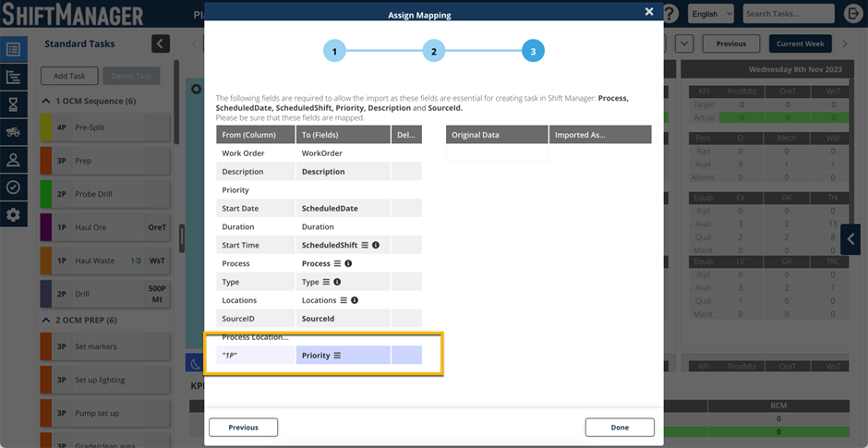Image resolution: width=868 pixels, height=448 pixels.
Task: Click the logout icon in header
Action: (x=853, y=14)
